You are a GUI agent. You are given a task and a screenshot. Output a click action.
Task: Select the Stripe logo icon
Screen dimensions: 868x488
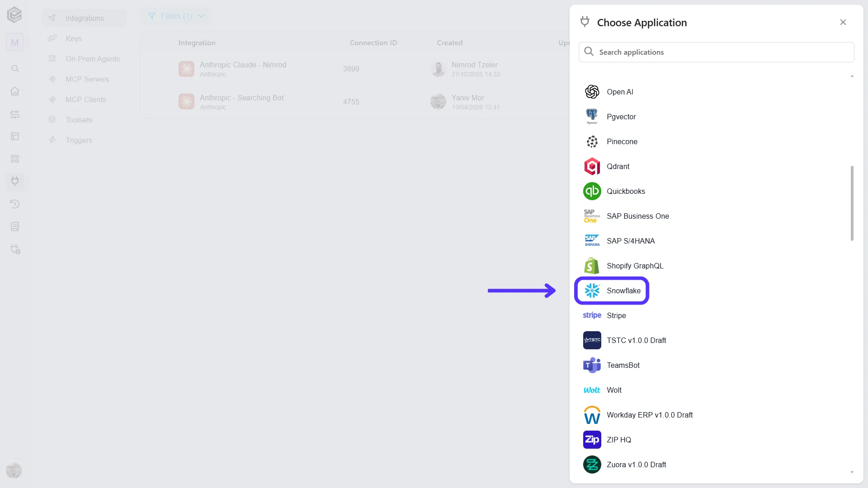click(592, 315)
